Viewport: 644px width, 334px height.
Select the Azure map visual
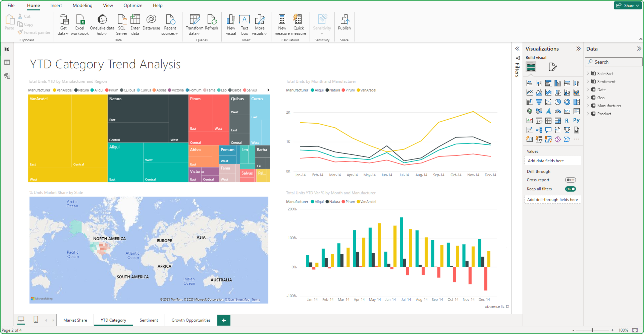pyautogui.click(x=548, y=111)
